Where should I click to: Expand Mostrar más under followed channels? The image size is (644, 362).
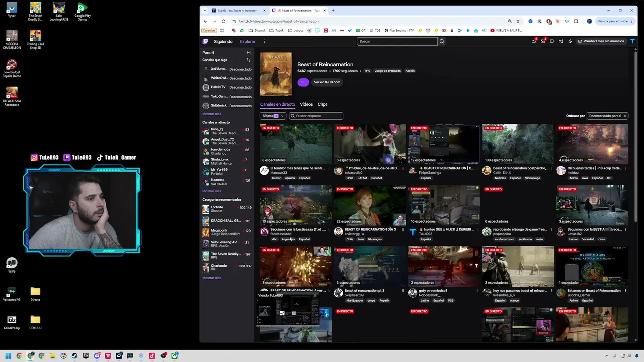(x=212, y=114)
